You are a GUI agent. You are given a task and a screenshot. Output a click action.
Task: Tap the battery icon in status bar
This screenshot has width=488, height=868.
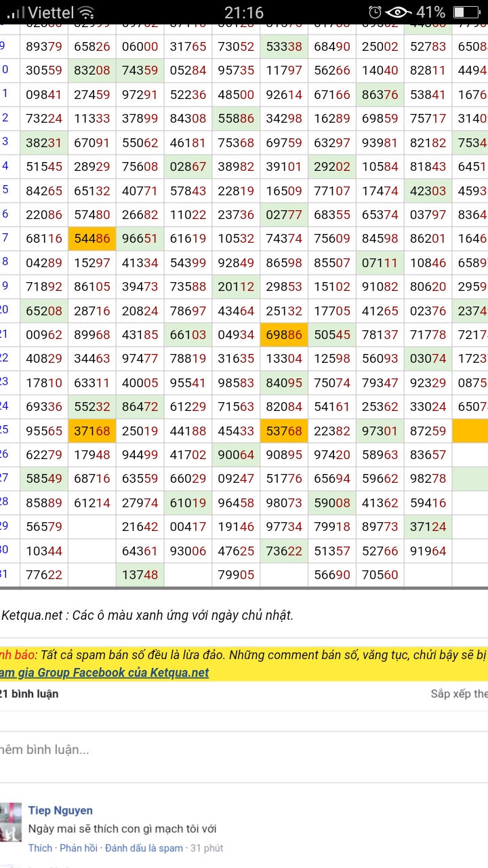[x=466, y=12]
